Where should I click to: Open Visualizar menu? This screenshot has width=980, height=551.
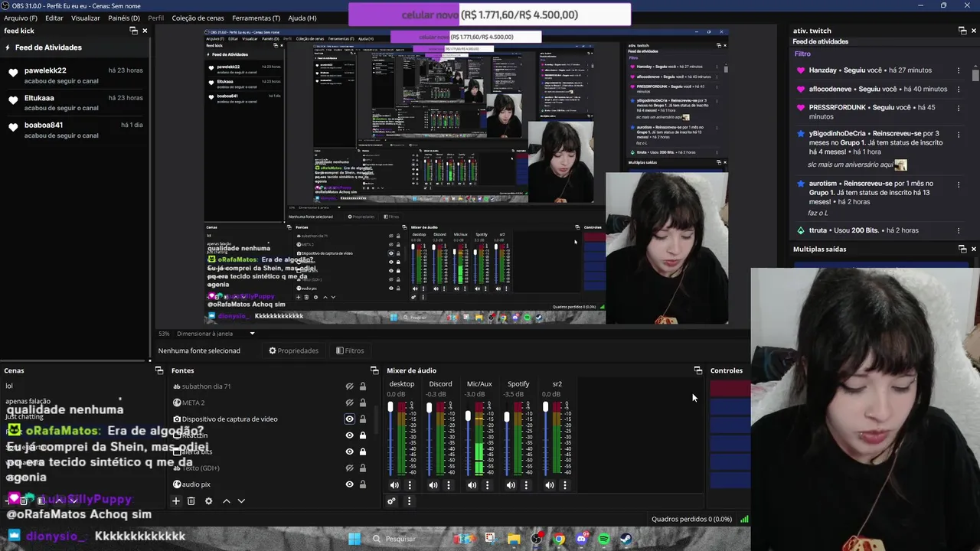(x=86, y=18)
